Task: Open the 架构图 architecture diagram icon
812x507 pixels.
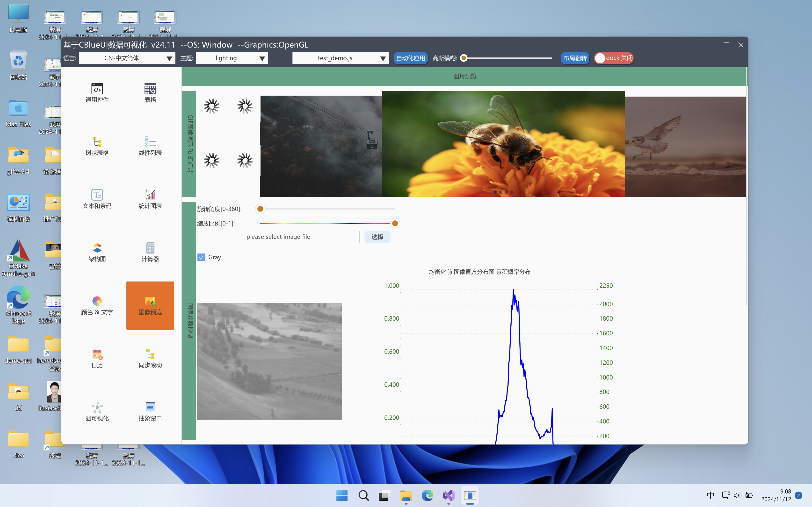Action: (x=97, y=248)
